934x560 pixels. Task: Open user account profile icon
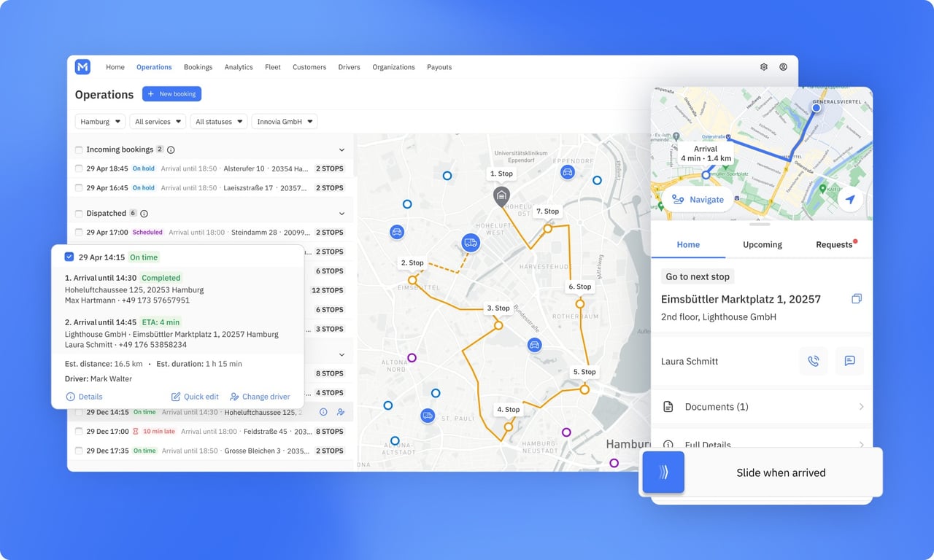pyautogui.click(x=783, y=67)
